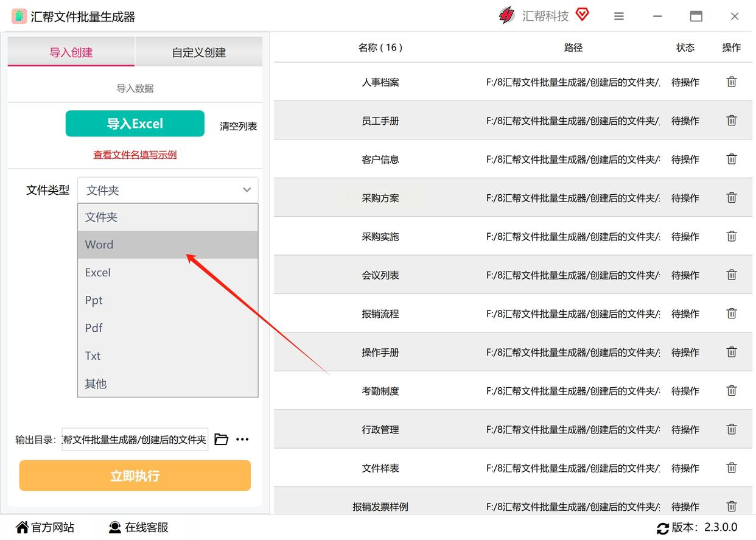Select the 报销发票样例 name cell
756x540 pixels.
tap(380, 507)
